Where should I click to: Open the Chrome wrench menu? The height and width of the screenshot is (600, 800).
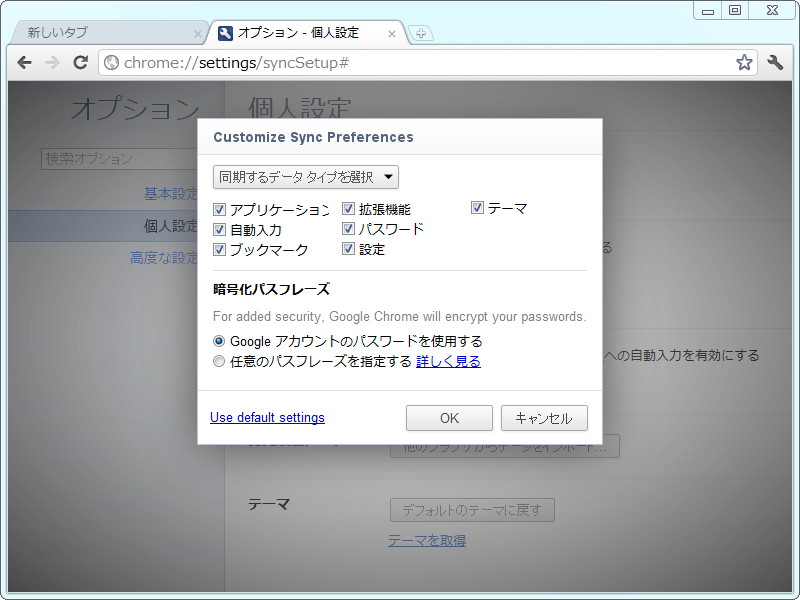point(775,63)
